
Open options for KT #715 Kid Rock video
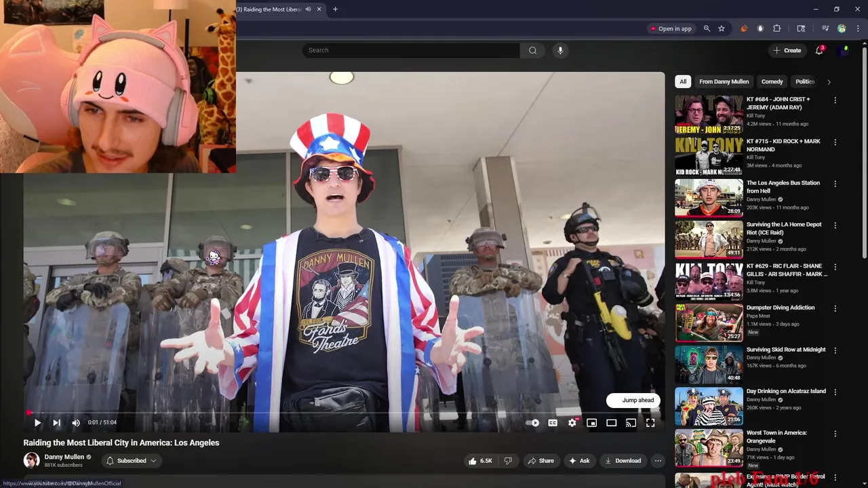[x=835, y=142]
